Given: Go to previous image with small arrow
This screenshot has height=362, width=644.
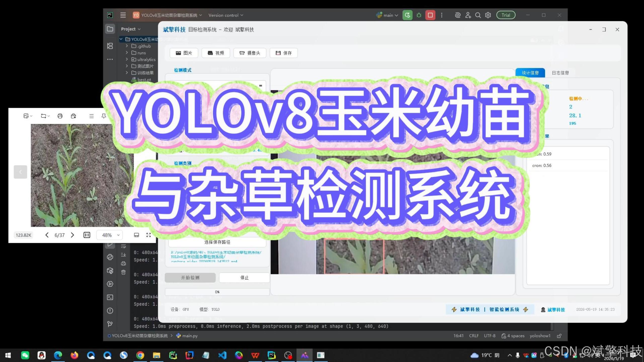Looking at the screenshot, I should tap(47, 235).
